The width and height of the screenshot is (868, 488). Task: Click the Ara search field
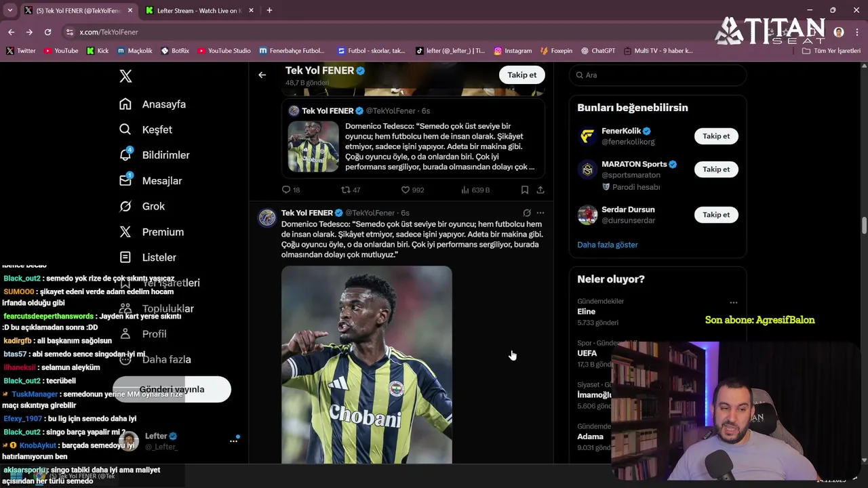point(657,75)
